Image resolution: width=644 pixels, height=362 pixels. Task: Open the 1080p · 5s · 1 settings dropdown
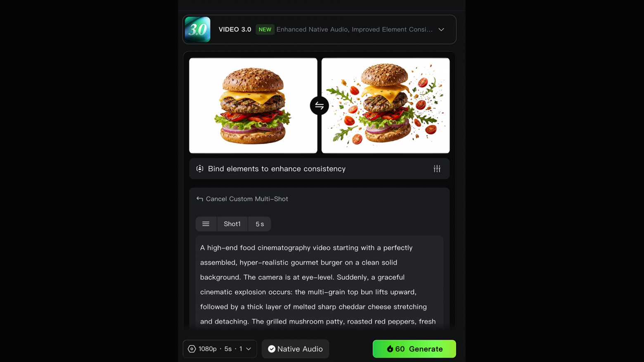click(x=220, y=349)
